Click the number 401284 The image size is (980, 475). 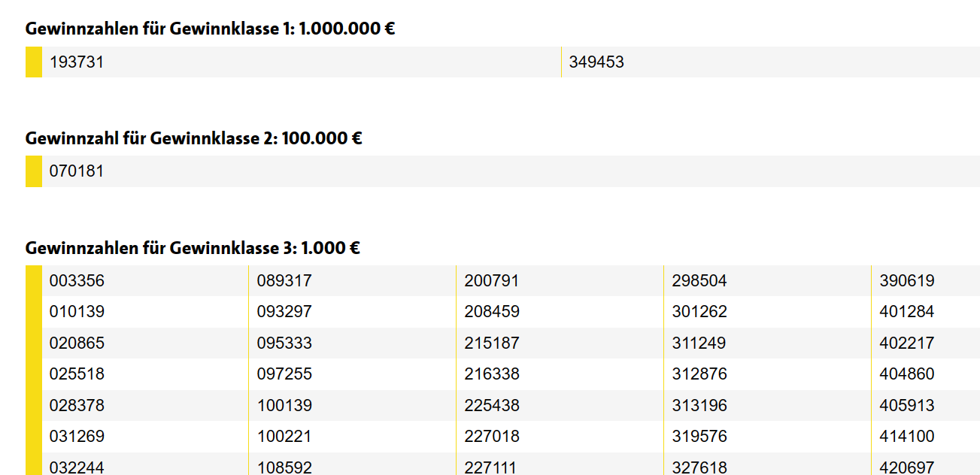907,312
